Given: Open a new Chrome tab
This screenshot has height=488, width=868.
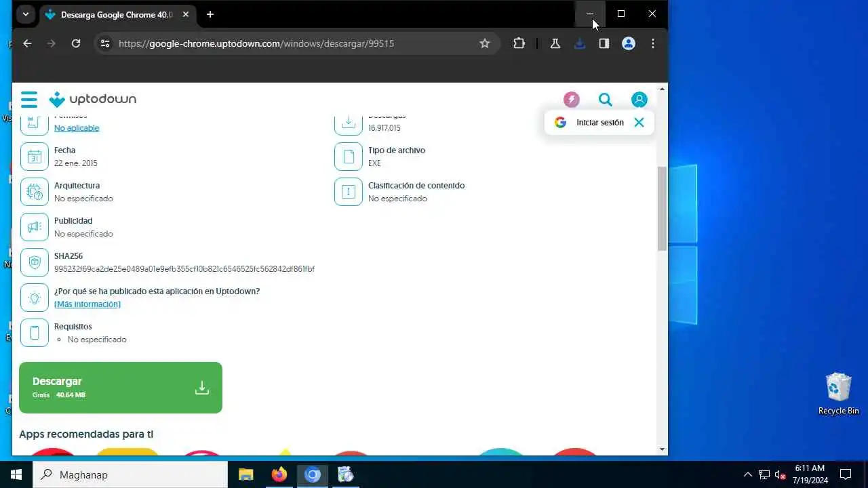Looking at the screenshot, I should pos(210,14).
